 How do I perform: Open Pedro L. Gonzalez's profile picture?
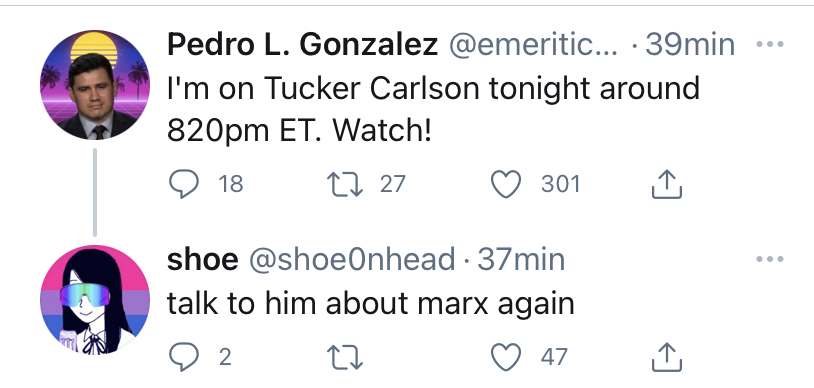pyautogui.click(x=95, y=85)
